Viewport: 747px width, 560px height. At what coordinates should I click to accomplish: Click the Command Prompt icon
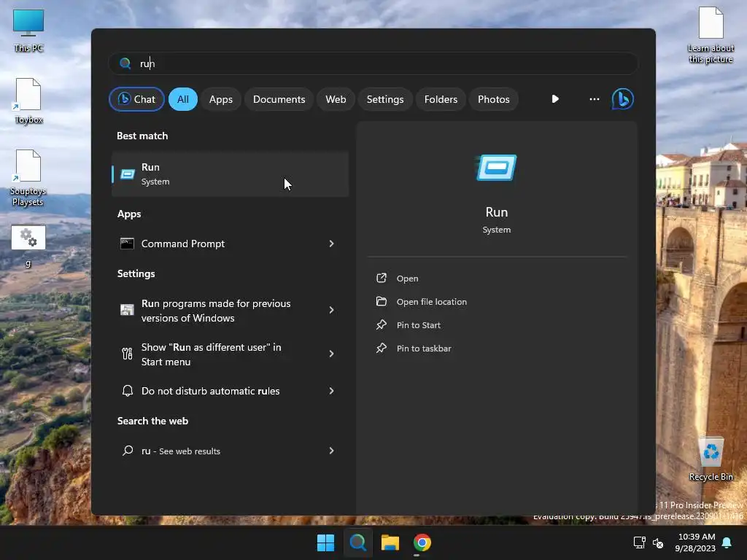point(127,244)
